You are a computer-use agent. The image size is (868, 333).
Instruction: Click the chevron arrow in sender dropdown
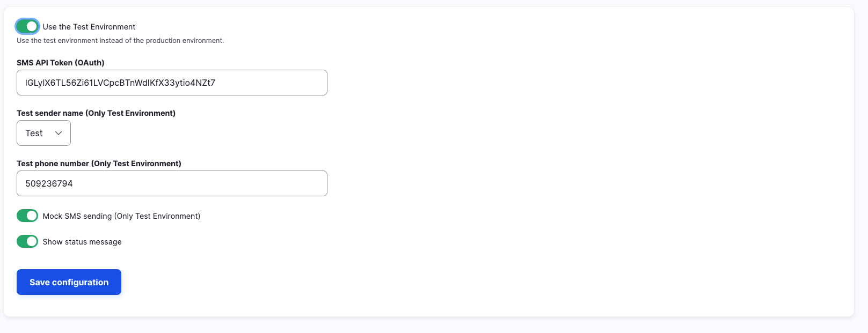pos(59,133)
